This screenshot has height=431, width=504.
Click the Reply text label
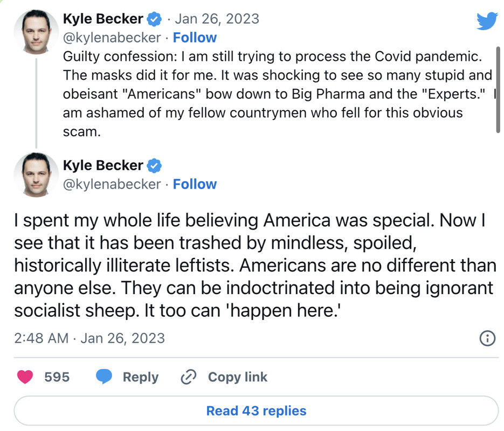[140, 377]
